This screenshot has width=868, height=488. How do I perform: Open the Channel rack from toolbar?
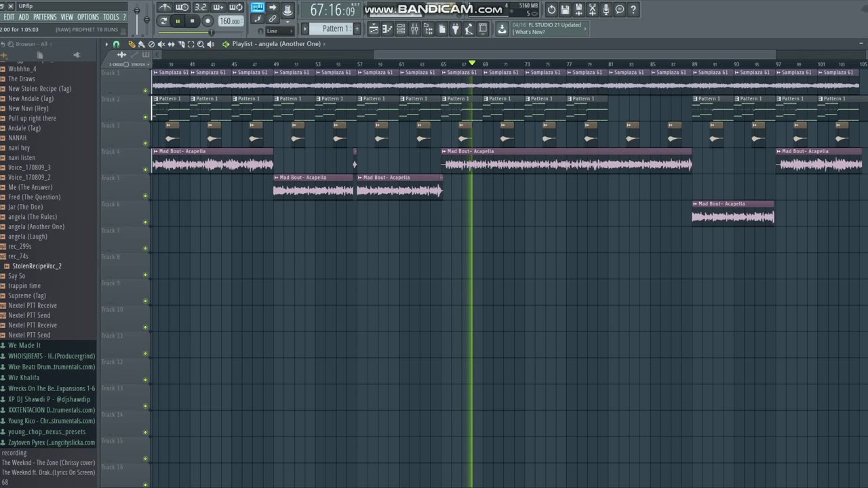point(401,28)
